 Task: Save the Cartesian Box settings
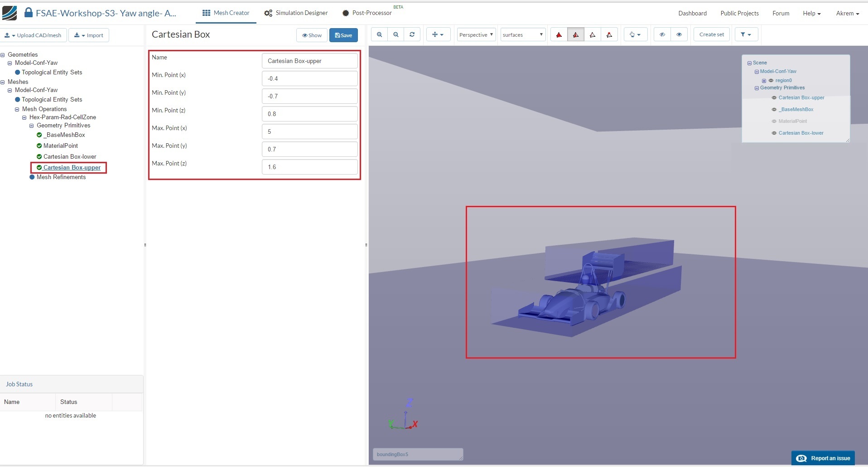pyautogui.click(x=343, y=35)
